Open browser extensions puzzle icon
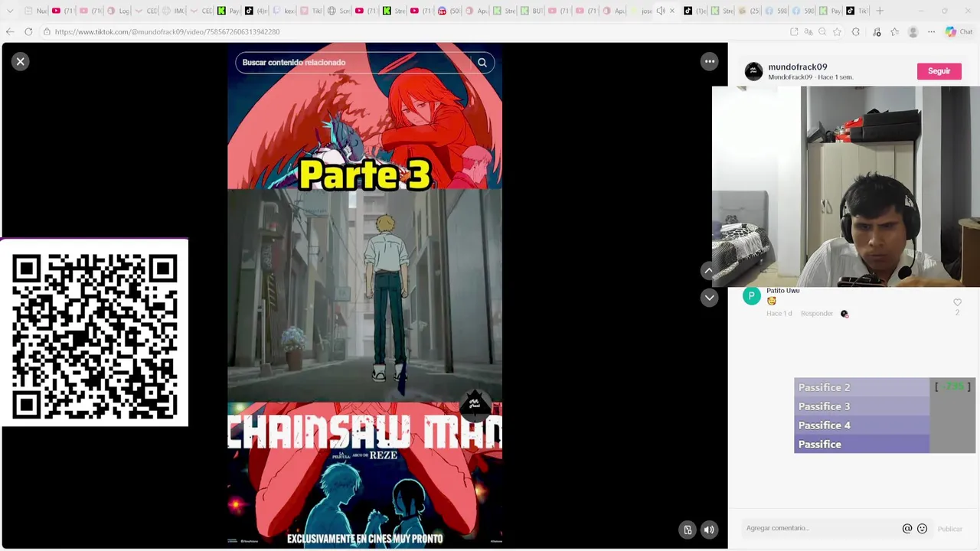 (x=855, y=32)
